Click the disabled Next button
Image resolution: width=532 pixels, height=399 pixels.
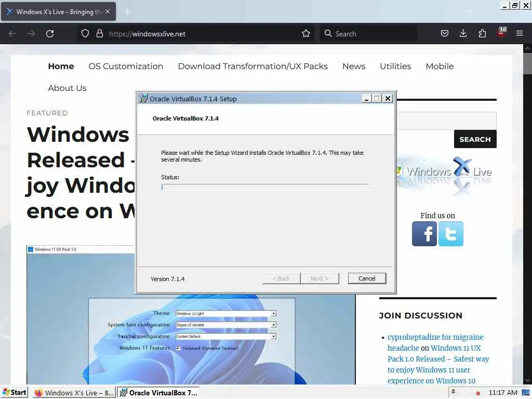coord(320,278)
